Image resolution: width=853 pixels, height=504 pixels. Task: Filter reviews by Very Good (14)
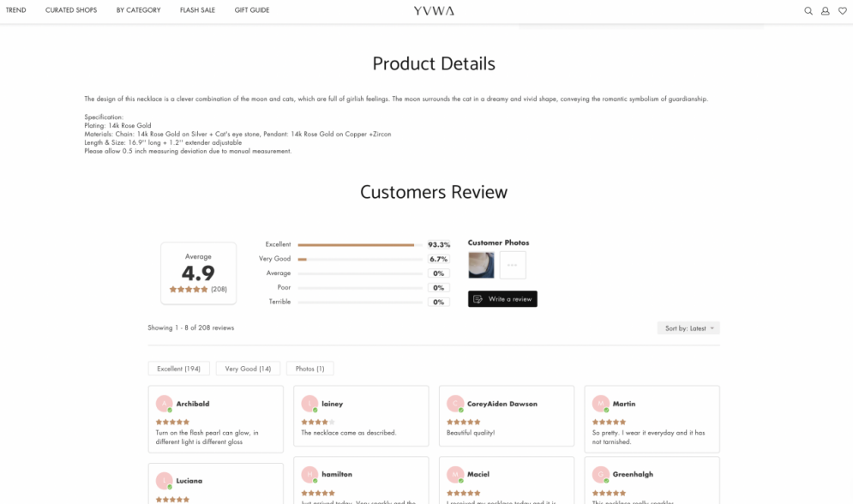click(248, 369)
